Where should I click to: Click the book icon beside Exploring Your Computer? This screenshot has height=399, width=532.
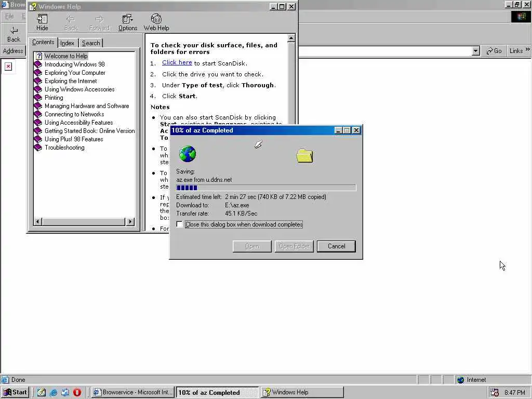coord(38,73)
